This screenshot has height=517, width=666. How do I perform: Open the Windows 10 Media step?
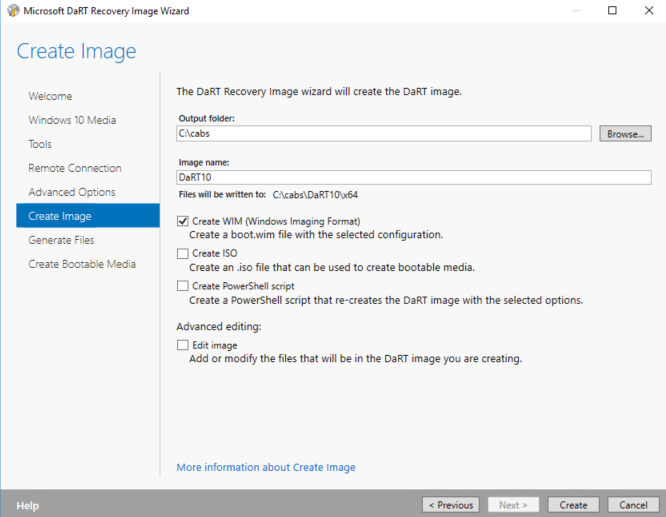coord(72,120)
